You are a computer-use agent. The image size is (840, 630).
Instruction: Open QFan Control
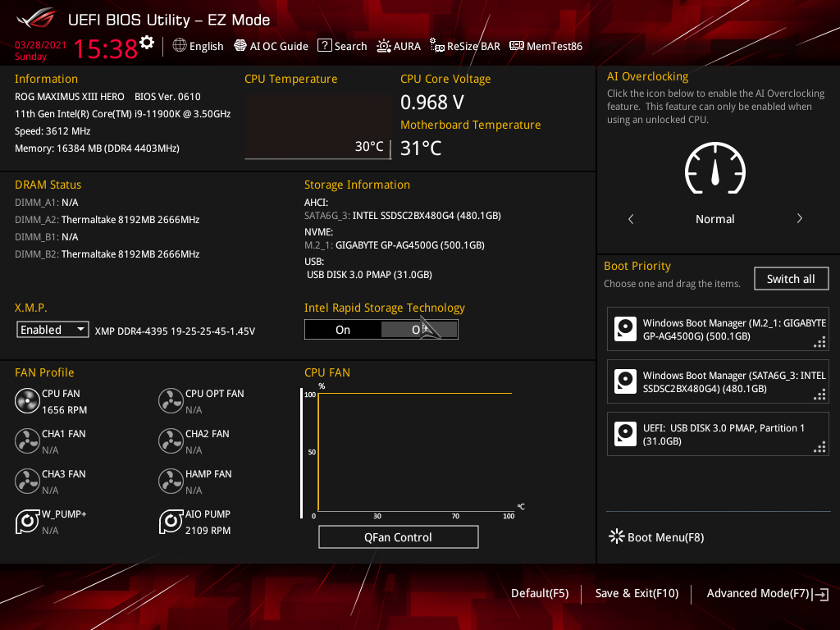(398, 536)
